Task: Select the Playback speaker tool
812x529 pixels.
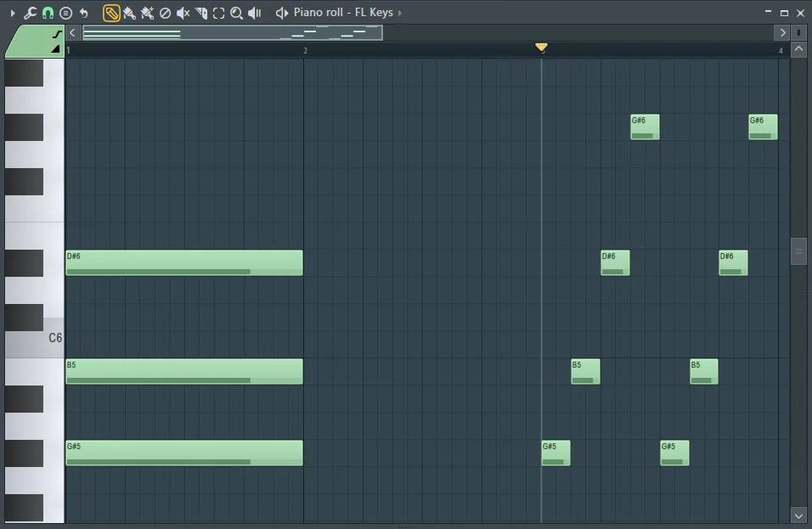Action: point(254,13)
